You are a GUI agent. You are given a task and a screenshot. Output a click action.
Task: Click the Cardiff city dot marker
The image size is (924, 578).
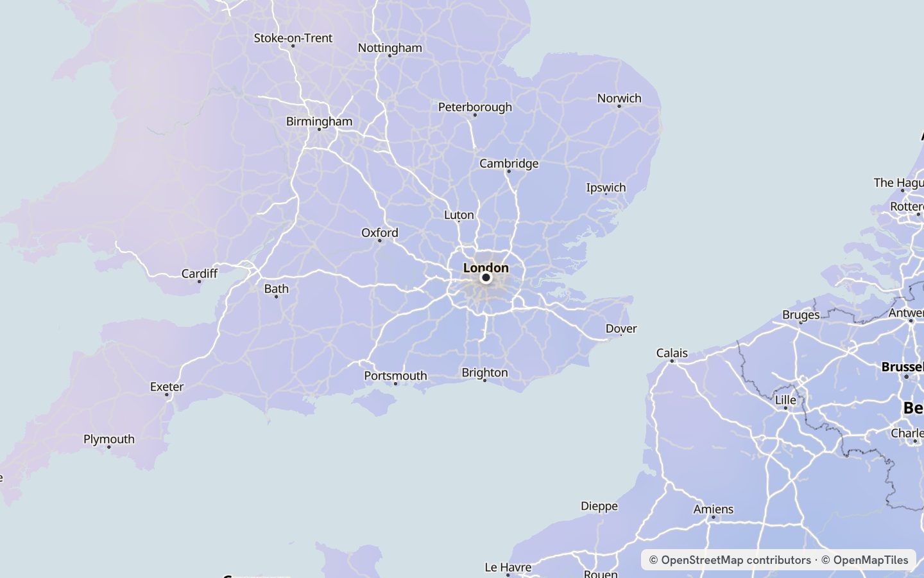200,281
